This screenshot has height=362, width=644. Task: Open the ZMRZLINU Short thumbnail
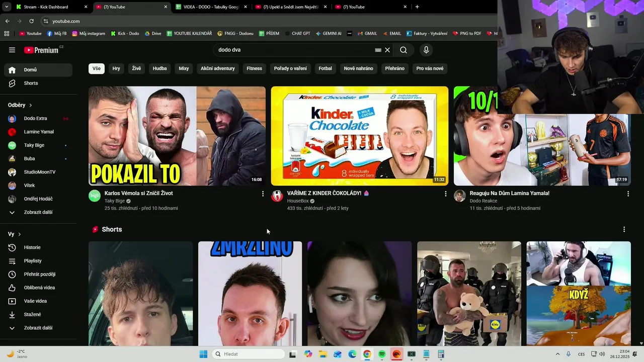[250, 294]
